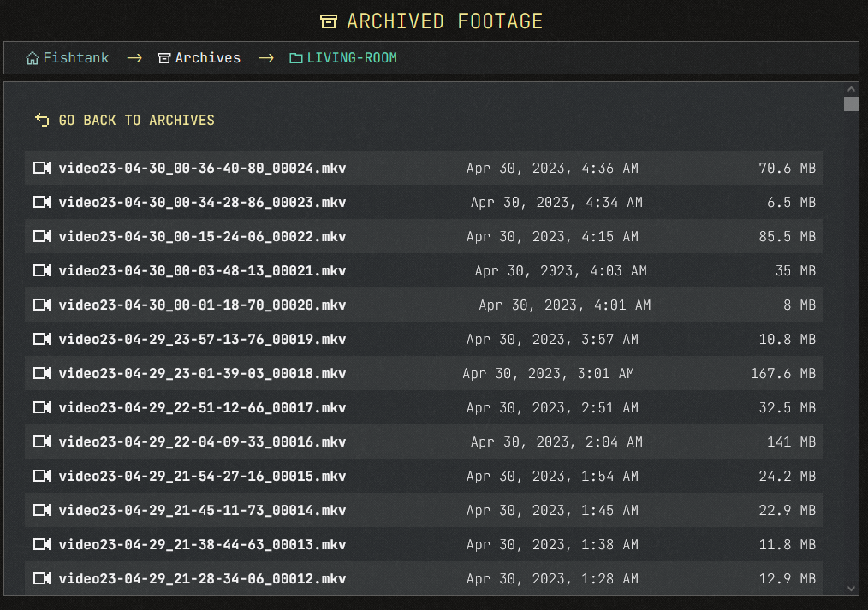Image resolution: width=868 pixels, height=610 pixels.
Task: Click the 167.6 MB file size
Action: (783, 374)
